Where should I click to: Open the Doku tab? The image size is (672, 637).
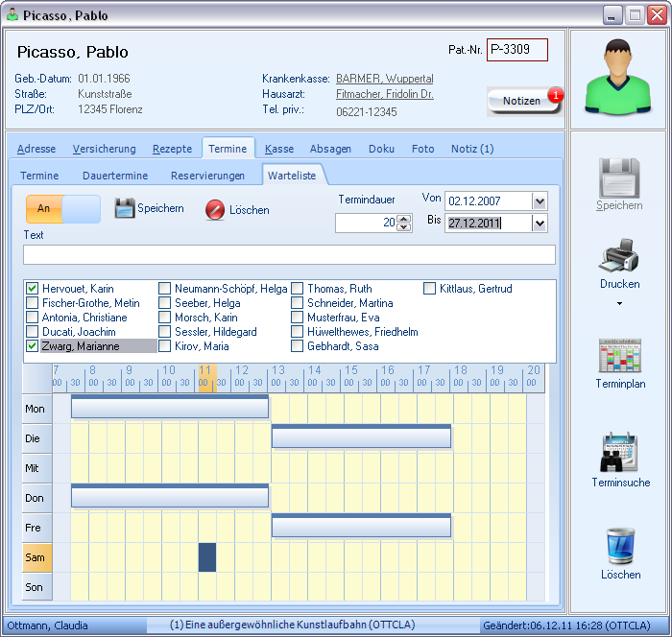click(381, 149)
